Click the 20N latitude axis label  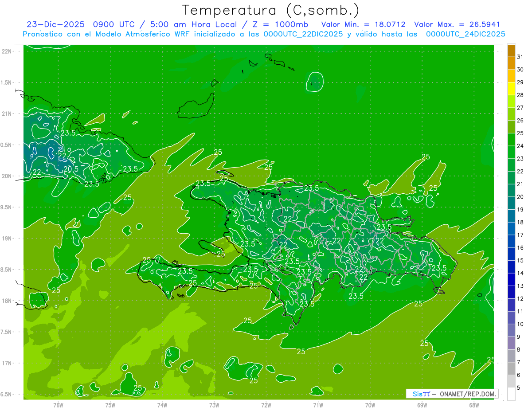(7, 176)
